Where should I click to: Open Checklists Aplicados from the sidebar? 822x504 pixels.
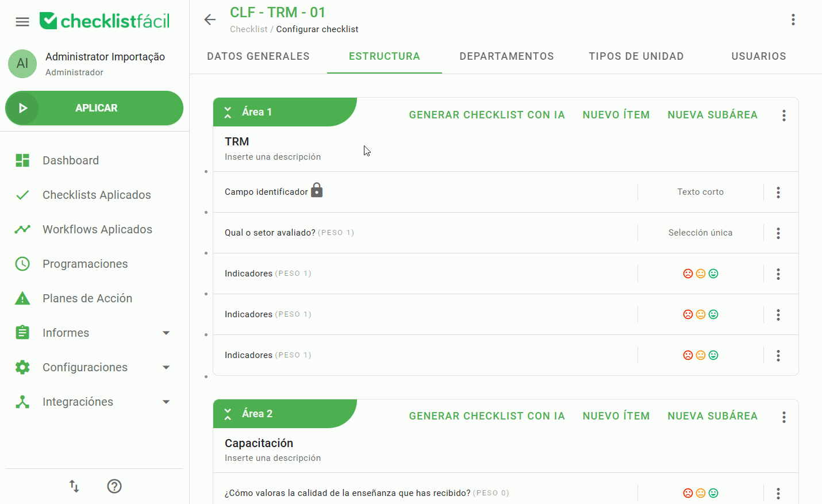[x=97, y=195]
